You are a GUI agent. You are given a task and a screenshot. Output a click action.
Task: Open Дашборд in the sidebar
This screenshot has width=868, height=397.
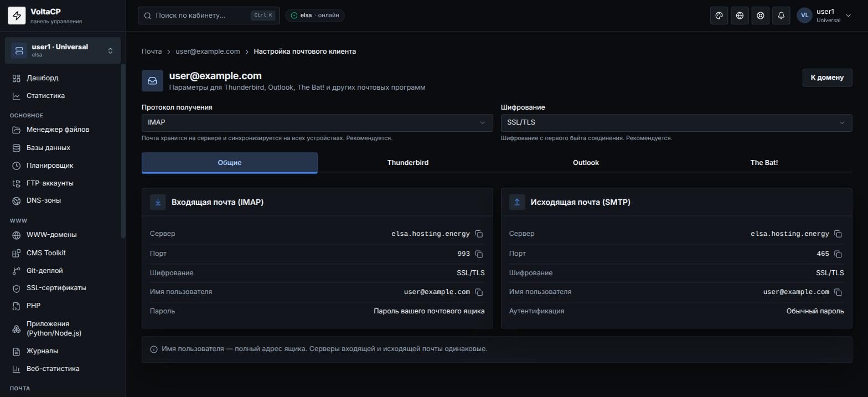pyautogui.click(x=63, y=78)
